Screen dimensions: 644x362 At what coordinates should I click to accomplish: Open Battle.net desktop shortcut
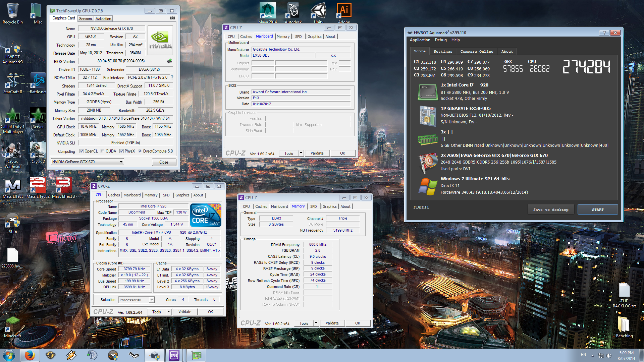[38, 84]
